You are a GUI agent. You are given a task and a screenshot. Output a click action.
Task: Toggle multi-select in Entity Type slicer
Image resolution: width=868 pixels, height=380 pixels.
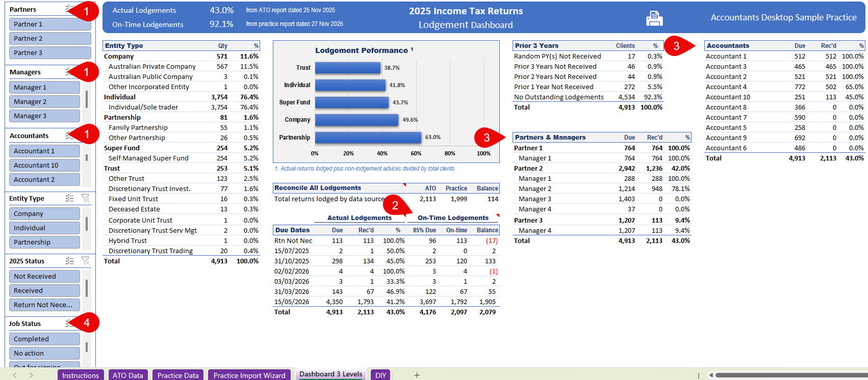pos(70,198)
